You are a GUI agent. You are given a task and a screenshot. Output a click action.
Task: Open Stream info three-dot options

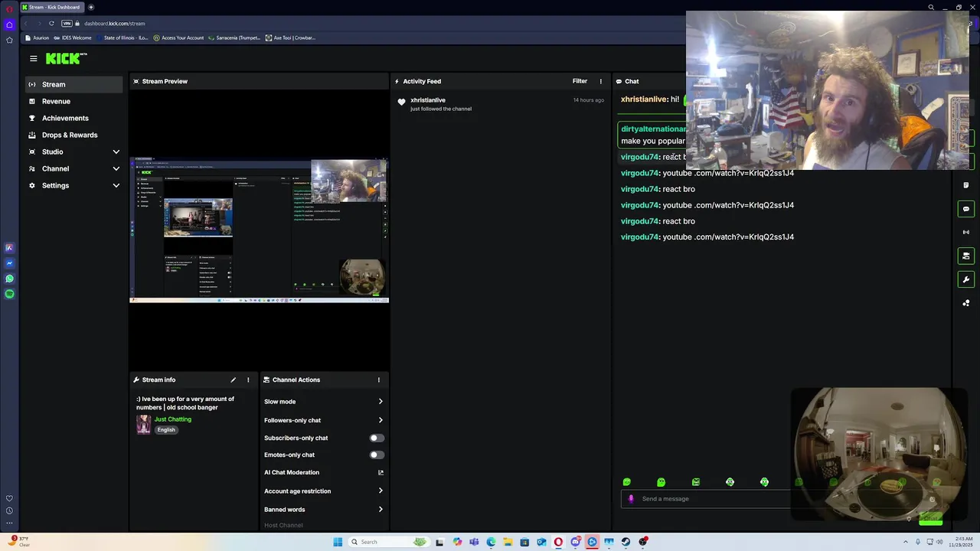point(248,380)
